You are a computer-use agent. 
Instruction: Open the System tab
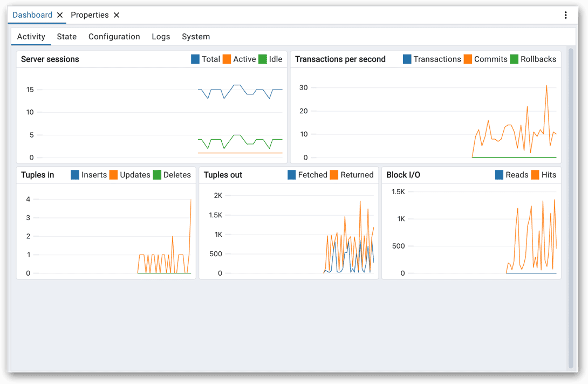(x=196, y=36)
